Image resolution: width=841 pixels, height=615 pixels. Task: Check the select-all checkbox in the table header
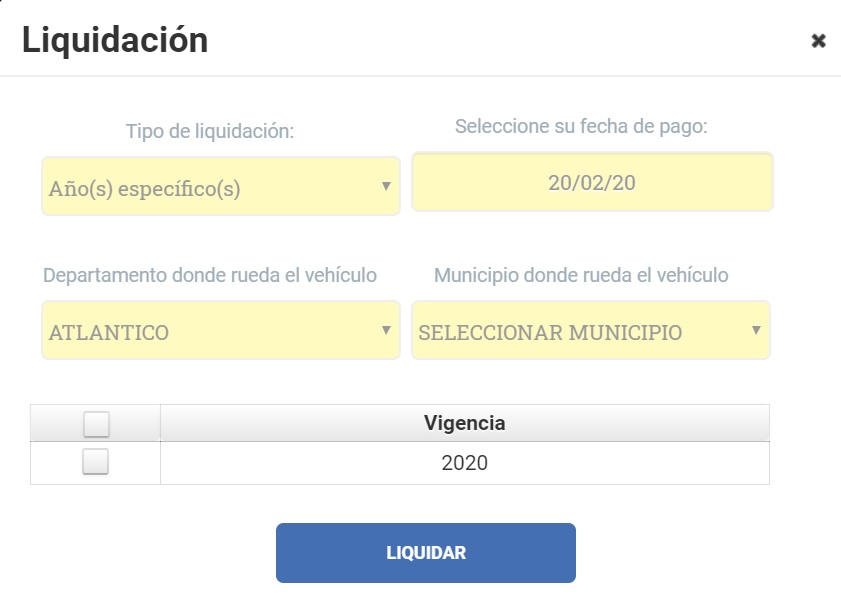tap(96, 423)
